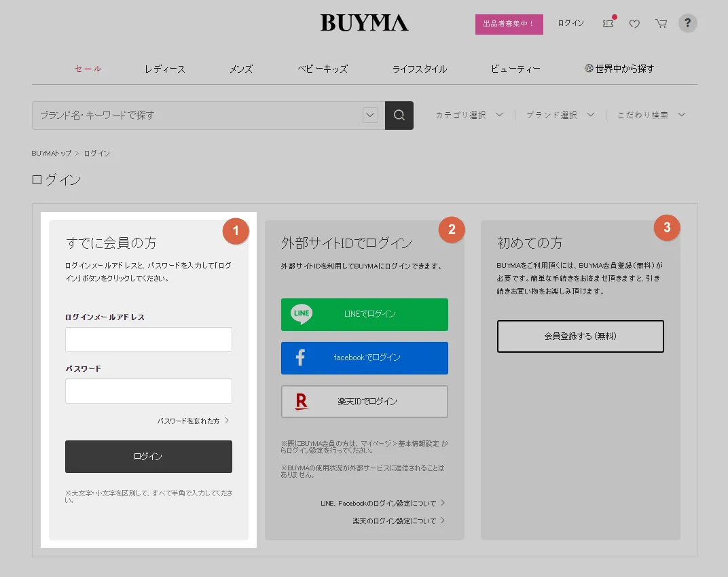Open the セール menu
This screenshot has height=577, width=728.
point(88,69)
